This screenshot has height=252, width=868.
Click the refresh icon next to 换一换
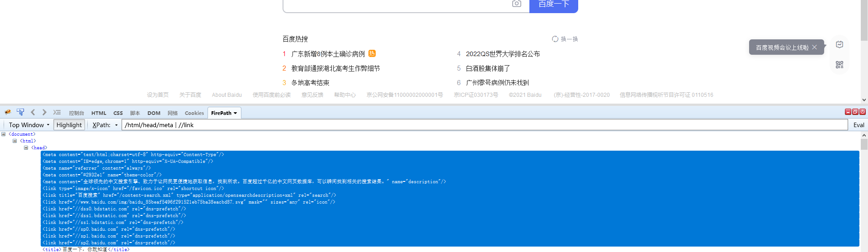tap(555, 39)
